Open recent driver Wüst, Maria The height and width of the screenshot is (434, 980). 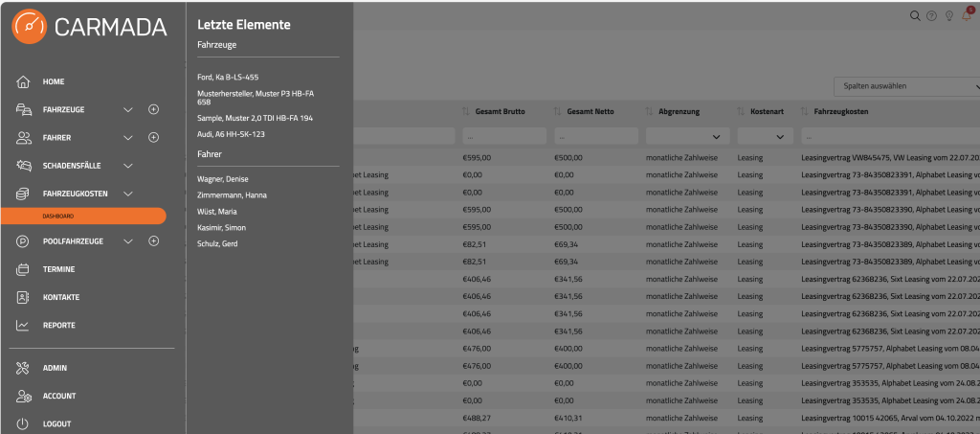(x=217, y=212)
